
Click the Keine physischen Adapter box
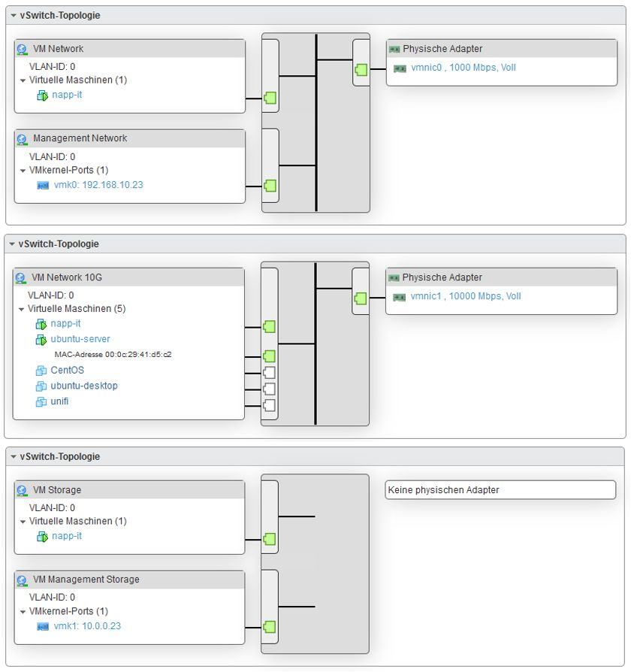[x=500, y=490]
